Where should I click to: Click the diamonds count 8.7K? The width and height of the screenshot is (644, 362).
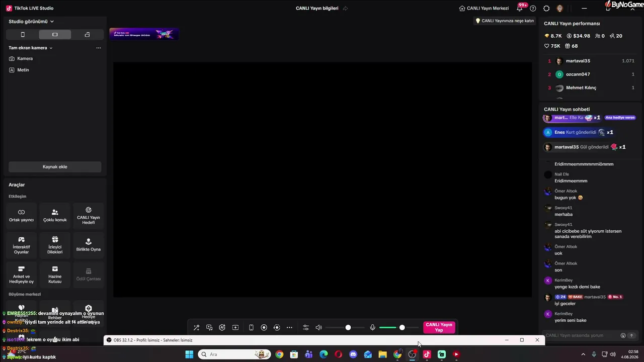click(553, 36)
